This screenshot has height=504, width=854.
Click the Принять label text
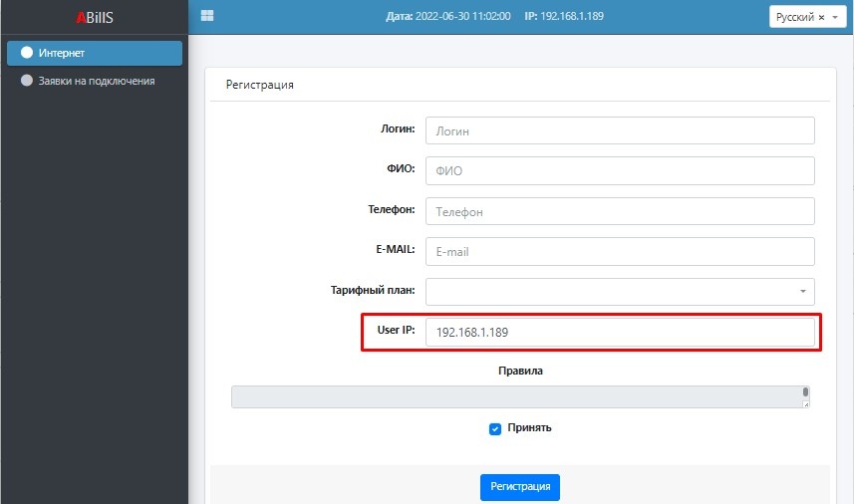coord(529,428)
